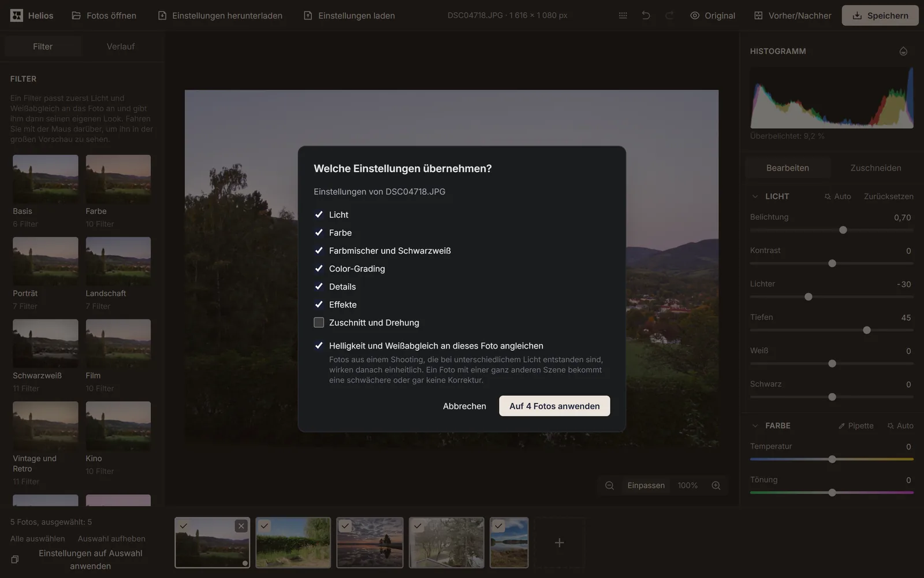Click Auf 4 Fotos anwenden button
Viewport: 924px width, 578px height.
coord(554,406)
